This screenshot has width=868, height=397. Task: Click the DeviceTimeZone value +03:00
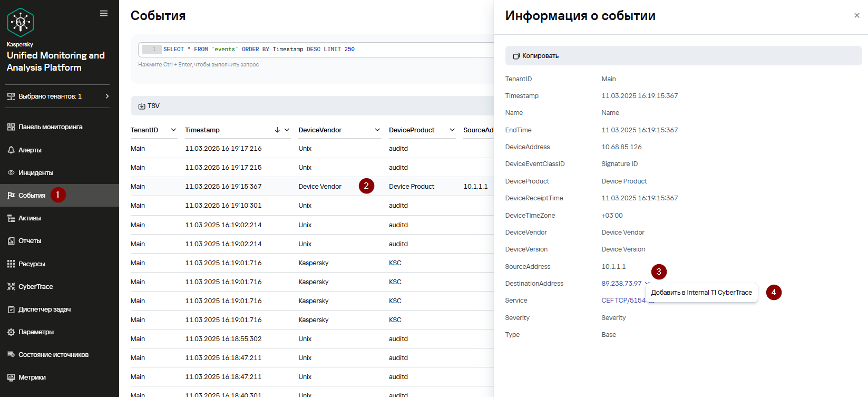(612, 216)
